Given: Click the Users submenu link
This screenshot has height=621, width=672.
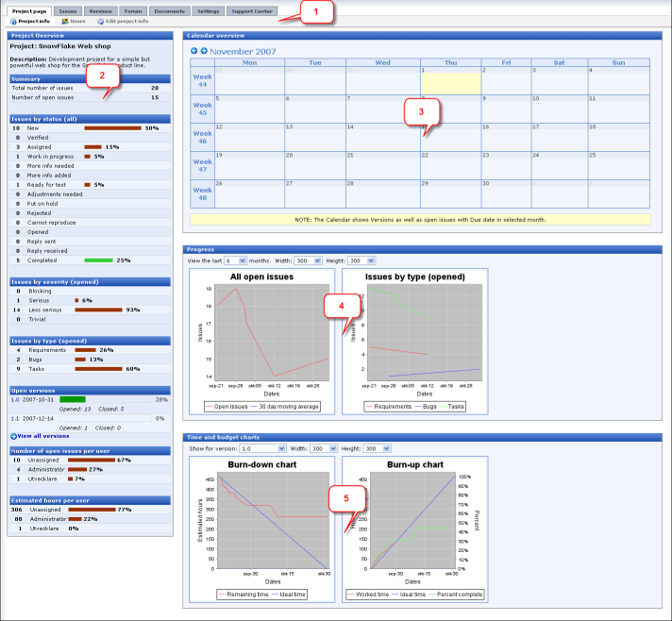Looking at the screenshot, I should 77,21.
